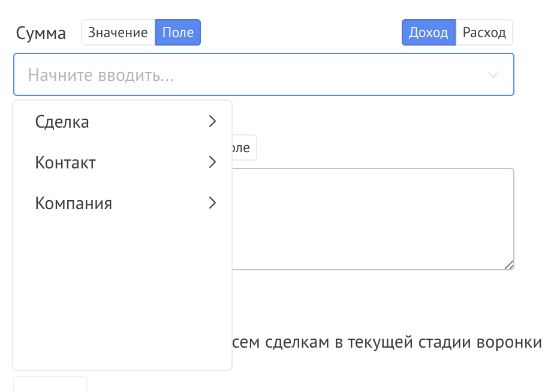Click the arrow icon beside Сделка
Viewport: 548px width, 392px height.
pos(212,122)
